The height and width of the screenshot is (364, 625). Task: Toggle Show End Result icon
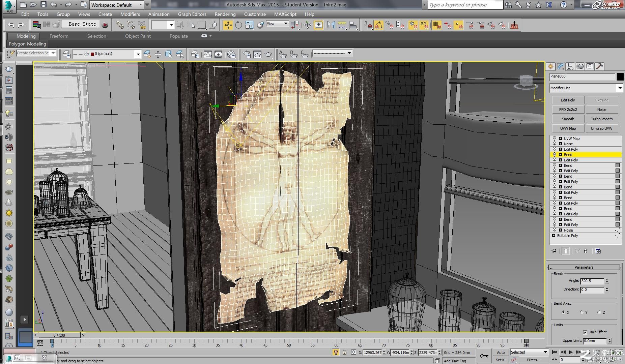(x=566, y=251)
